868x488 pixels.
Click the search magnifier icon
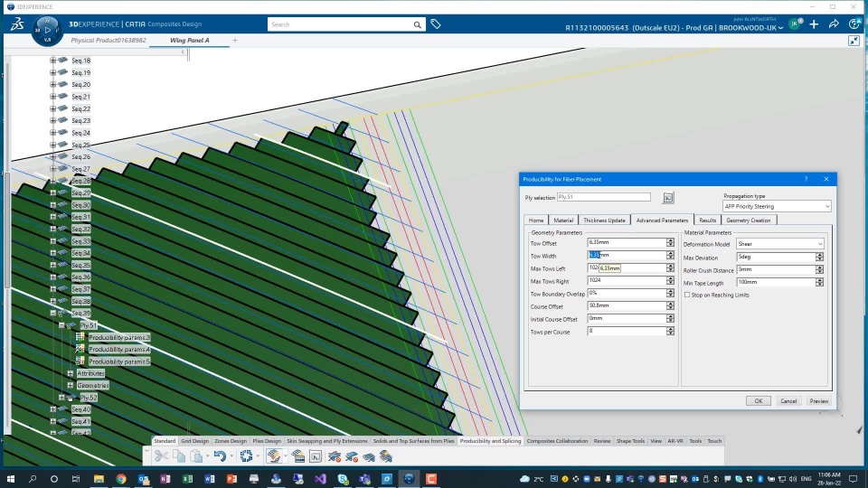(x=418, y=24)
